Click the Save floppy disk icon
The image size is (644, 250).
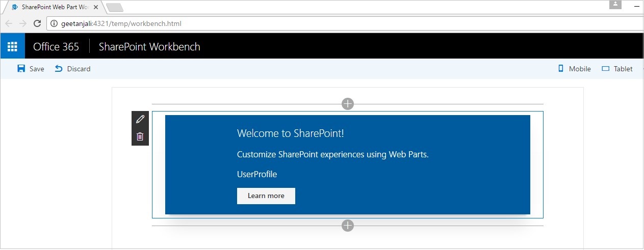coord(21,69)
